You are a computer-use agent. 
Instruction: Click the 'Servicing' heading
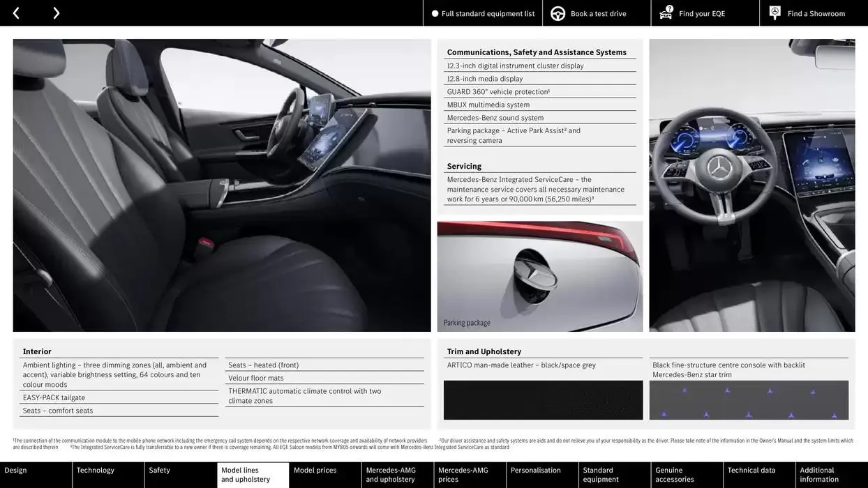(464, 166)
